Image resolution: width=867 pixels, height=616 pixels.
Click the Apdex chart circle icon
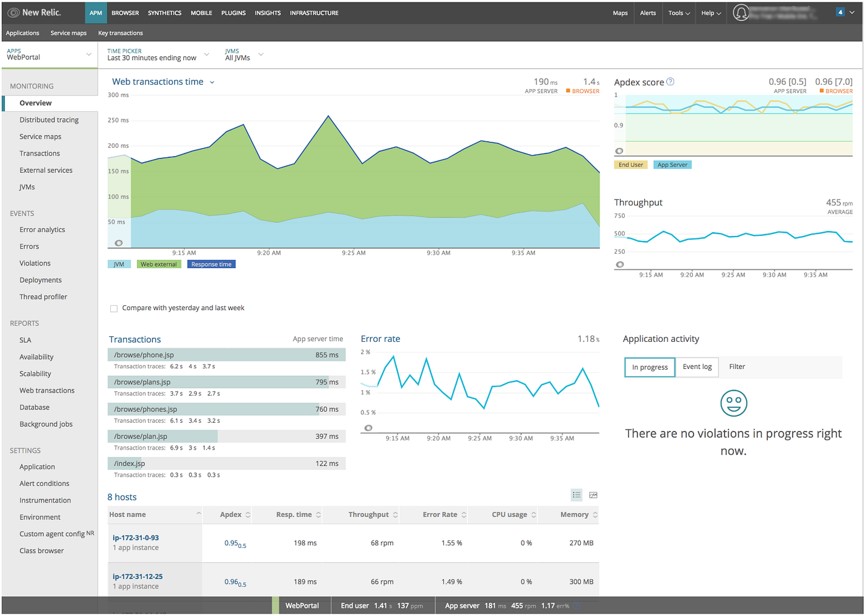619,151
